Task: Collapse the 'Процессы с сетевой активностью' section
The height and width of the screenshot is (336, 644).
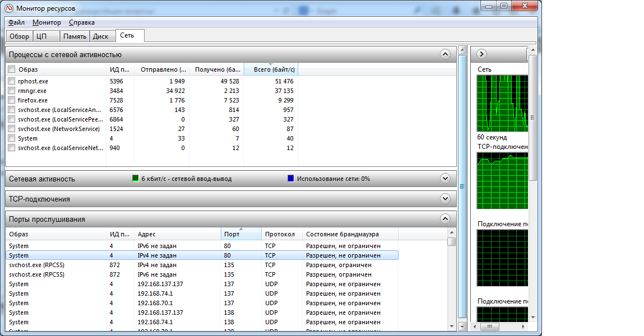Action: click(445, 54)
